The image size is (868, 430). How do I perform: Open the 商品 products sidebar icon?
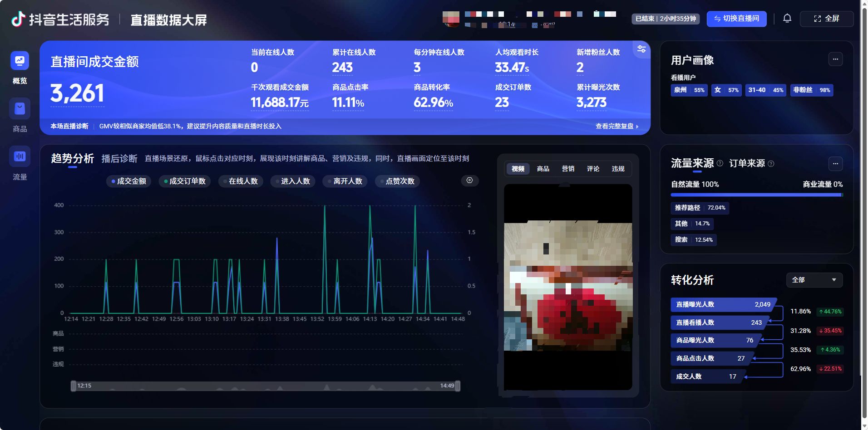(x=20, y=109)
